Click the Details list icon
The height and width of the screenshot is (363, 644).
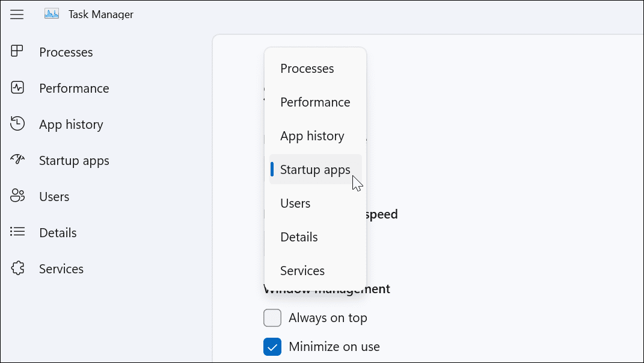(x=17, y=232)
